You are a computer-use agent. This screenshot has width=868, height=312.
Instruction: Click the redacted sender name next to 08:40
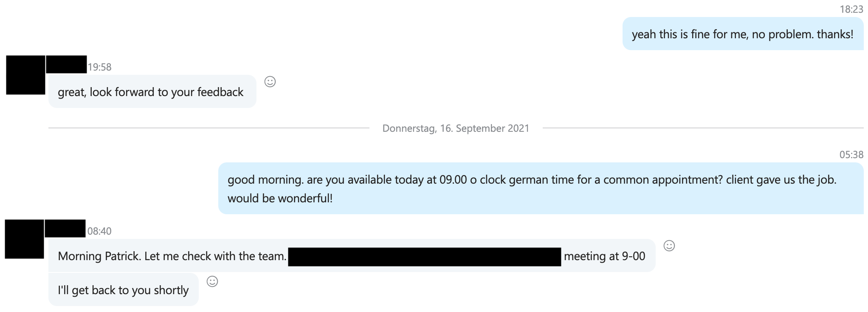pyautogui.click(x=65, y=228)
